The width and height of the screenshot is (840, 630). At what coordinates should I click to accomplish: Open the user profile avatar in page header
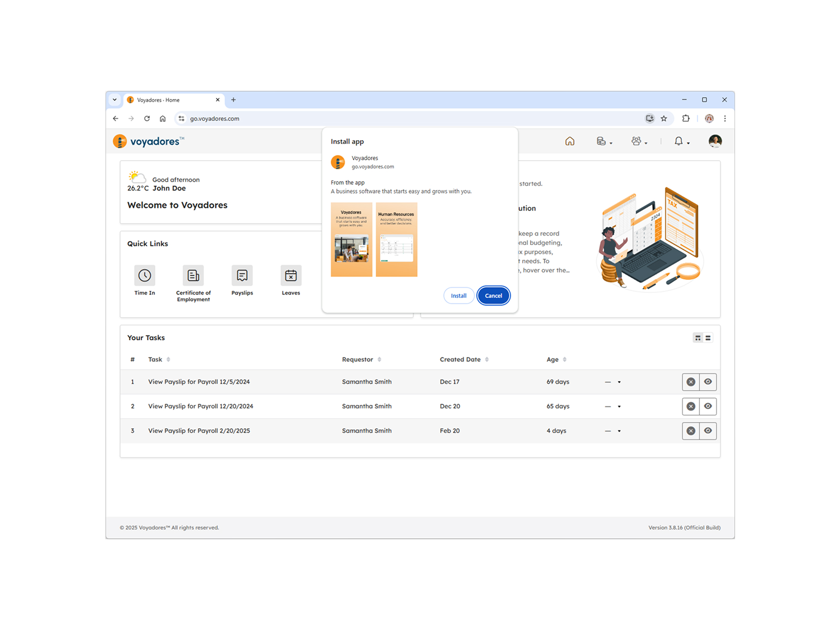point(715,141)
